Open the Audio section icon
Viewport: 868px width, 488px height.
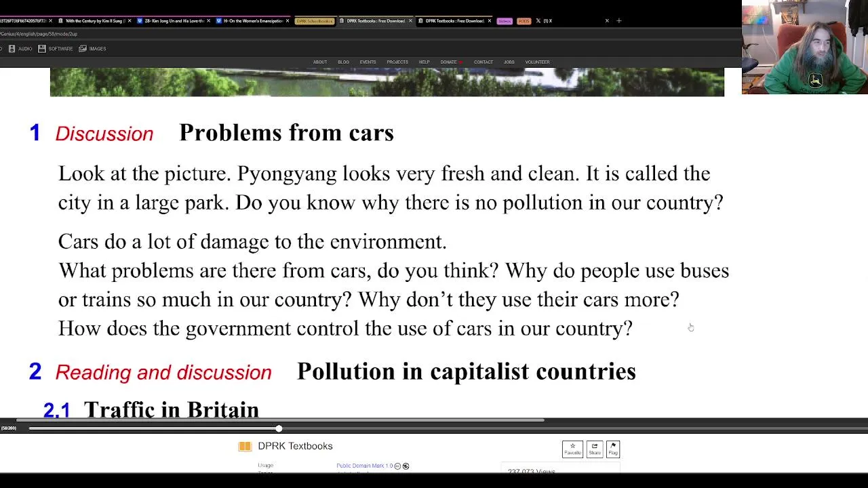point(12,49)
